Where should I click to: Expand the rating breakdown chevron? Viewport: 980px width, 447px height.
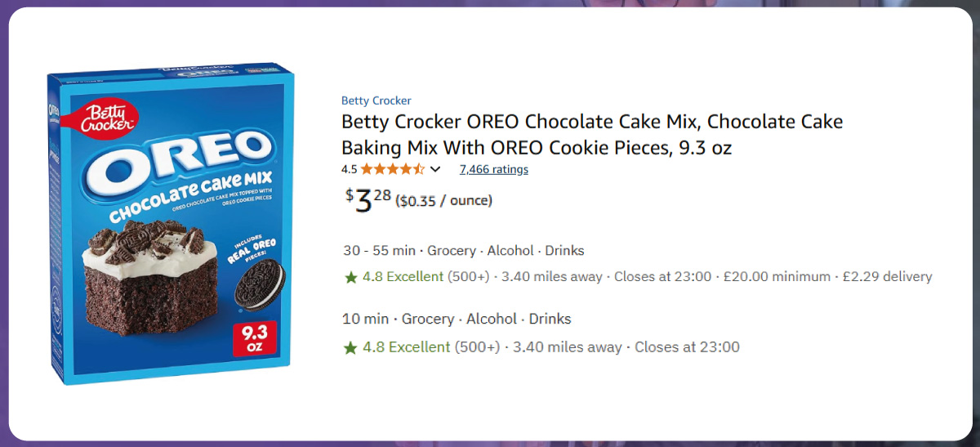[x=435, y=169]
